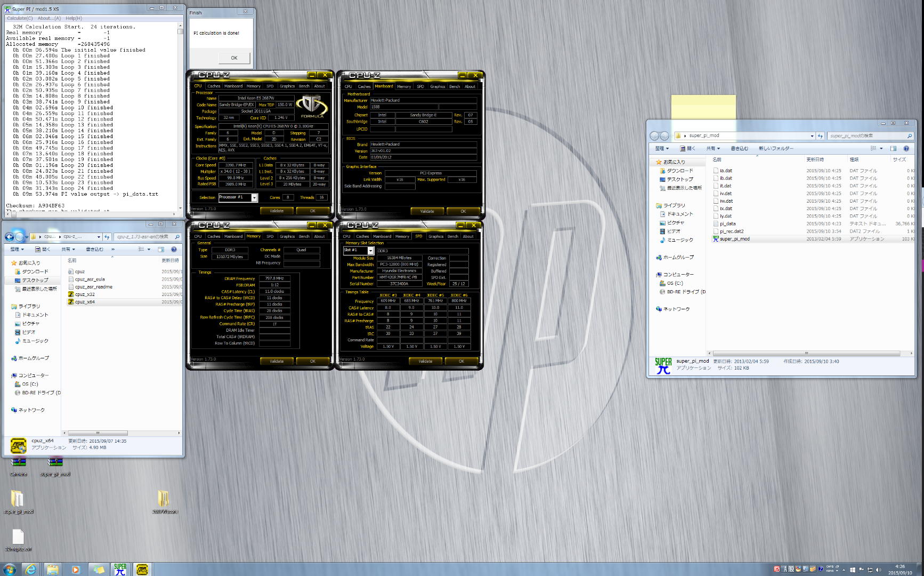Click Validate in CPU-Z CPU window
The height and width of the screenshot is (576, 924).
click(277, 211)
